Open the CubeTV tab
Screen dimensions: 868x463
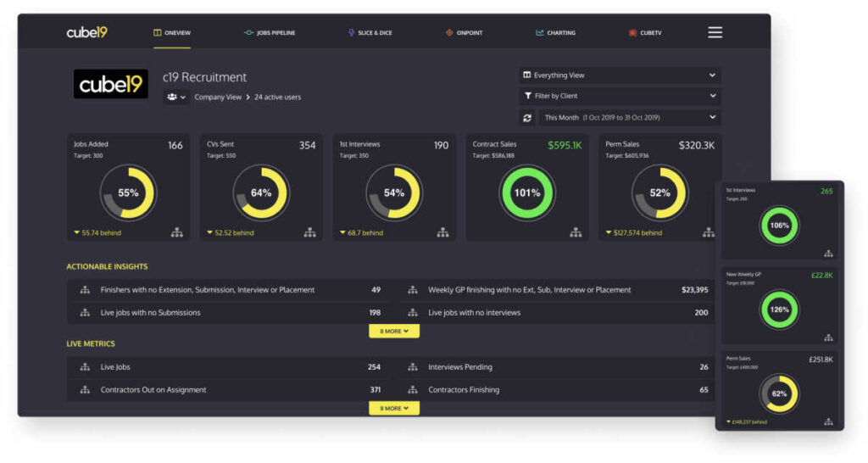click(x=645, y=33)
